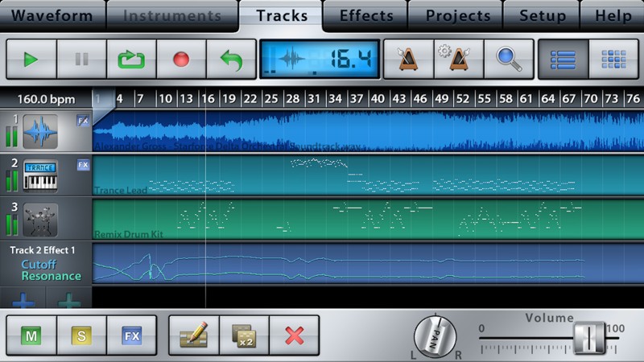This screenshot has height=362, width=644.
Task: Start recording with the red Record button
Action: [x=181, y=59]
